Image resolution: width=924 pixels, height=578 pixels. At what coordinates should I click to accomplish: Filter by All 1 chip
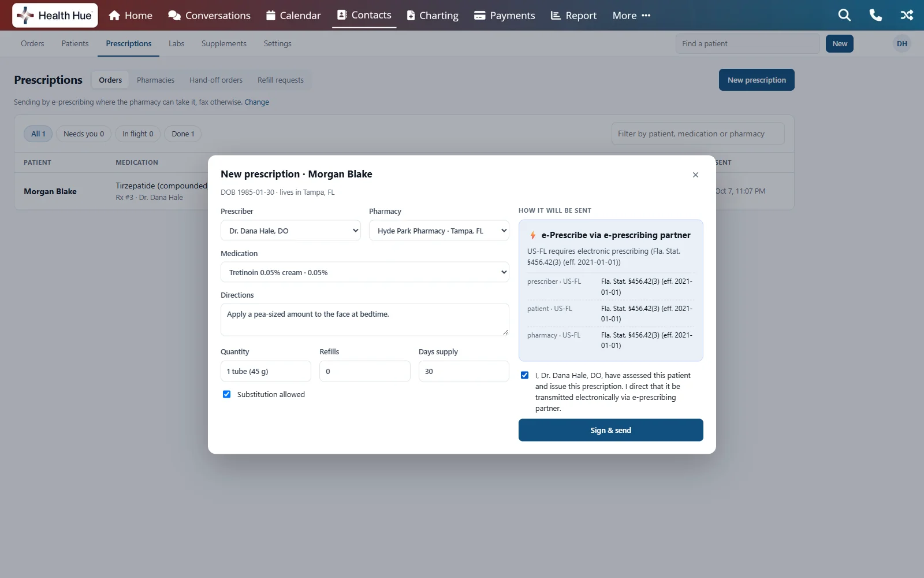[38, 134]
